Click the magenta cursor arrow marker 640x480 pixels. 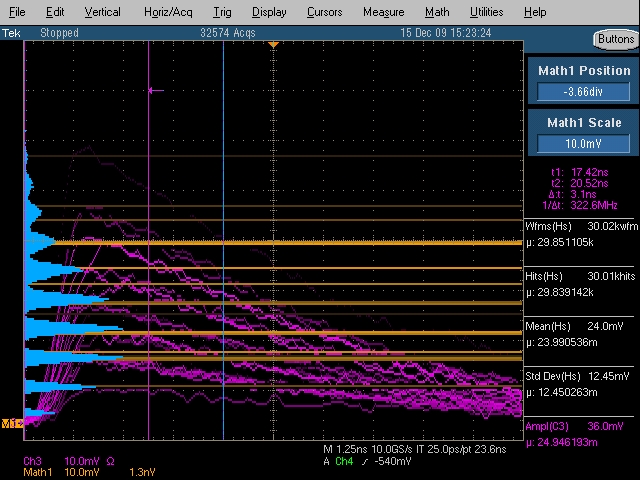(156, 90)
